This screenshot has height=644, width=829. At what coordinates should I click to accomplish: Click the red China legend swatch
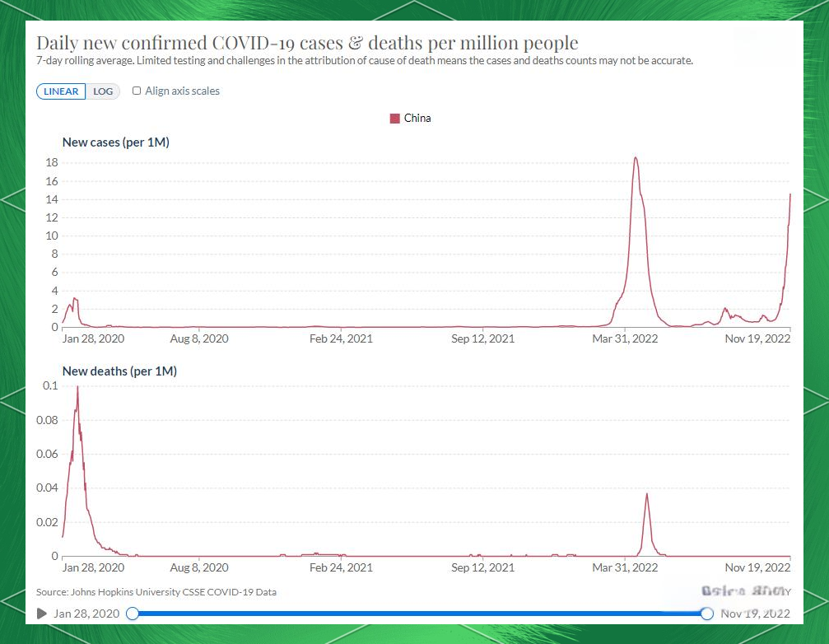point(394,119)
